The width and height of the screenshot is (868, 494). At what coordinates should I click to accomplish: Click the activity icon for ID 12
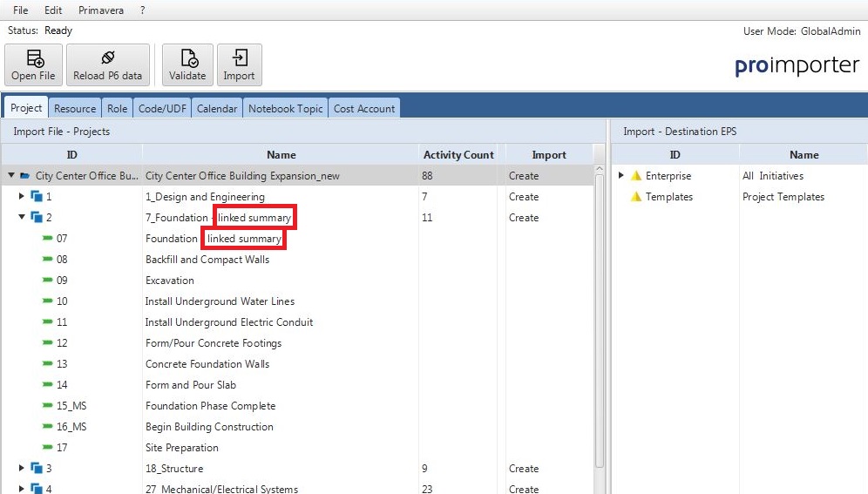point(48,343)
